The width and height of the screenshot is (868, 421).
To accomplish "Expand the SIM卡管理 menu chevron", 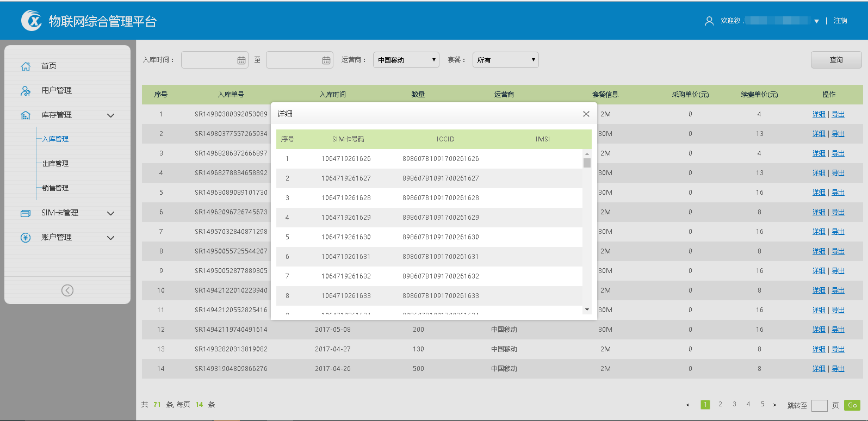I will click(111, 213).
